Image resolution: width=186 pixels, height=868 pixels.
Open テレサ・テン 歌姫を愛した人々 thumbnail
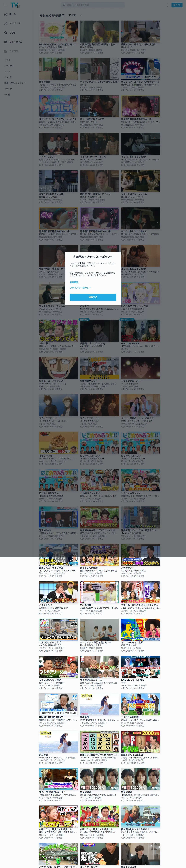coord(100,630)
